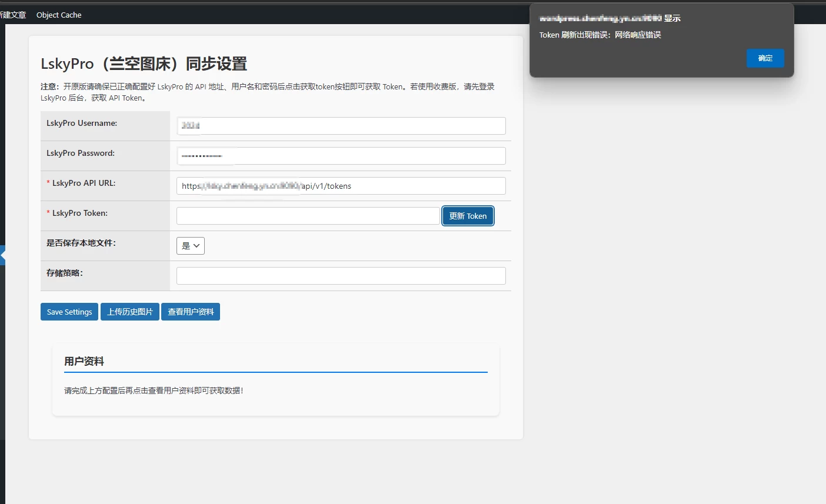The height and width of the screenshot is (504, 826).
Task: Click the Save Settings button
Action: tap(69, 312)
